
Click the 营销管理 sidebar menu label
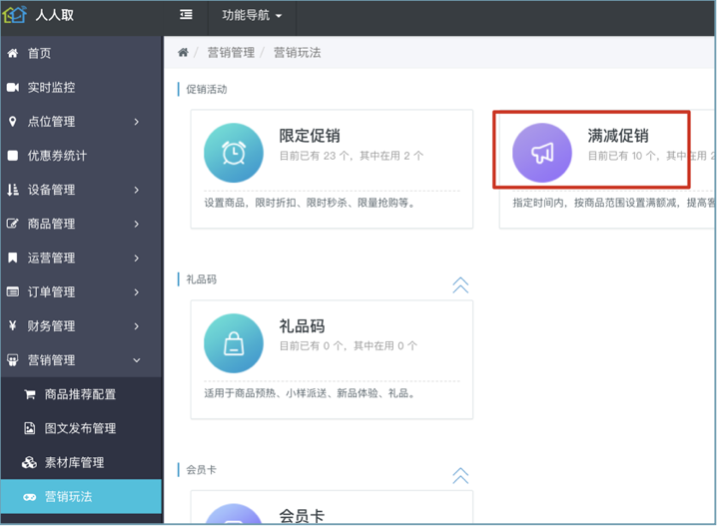click(x=51, y=360)
